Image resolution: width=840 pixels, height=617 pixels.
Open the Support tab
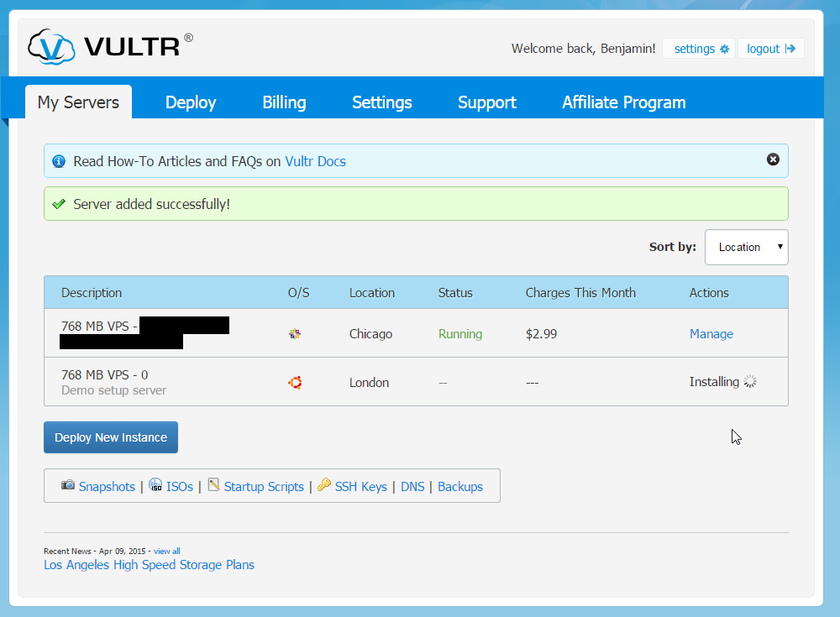click(x=487, y=102)
